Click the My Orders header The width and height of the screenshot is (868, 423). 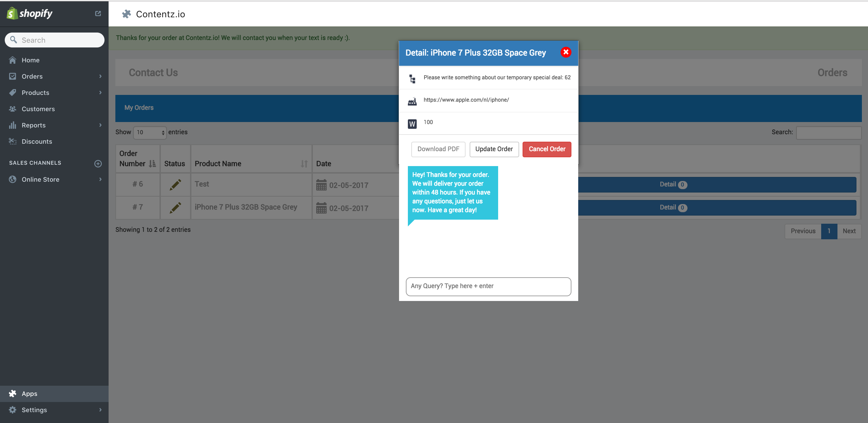coord(139,108)
